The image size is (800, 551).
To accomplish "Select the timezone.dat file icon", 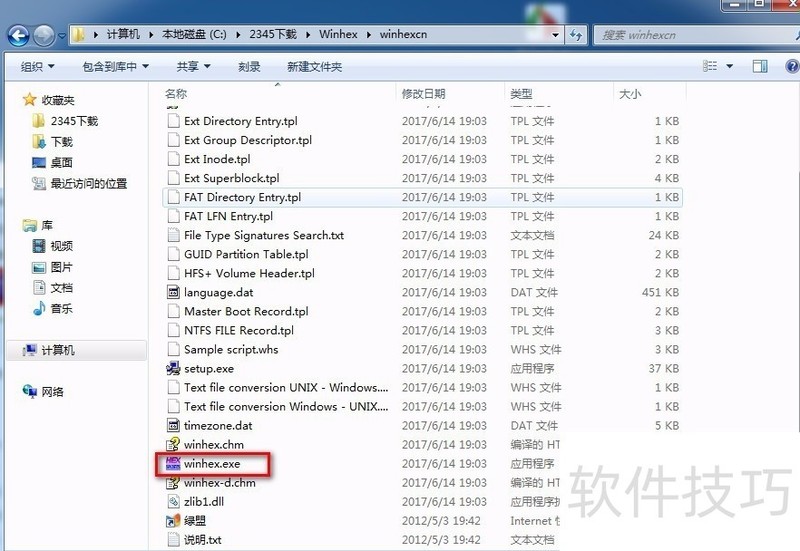I will [173, 425].
